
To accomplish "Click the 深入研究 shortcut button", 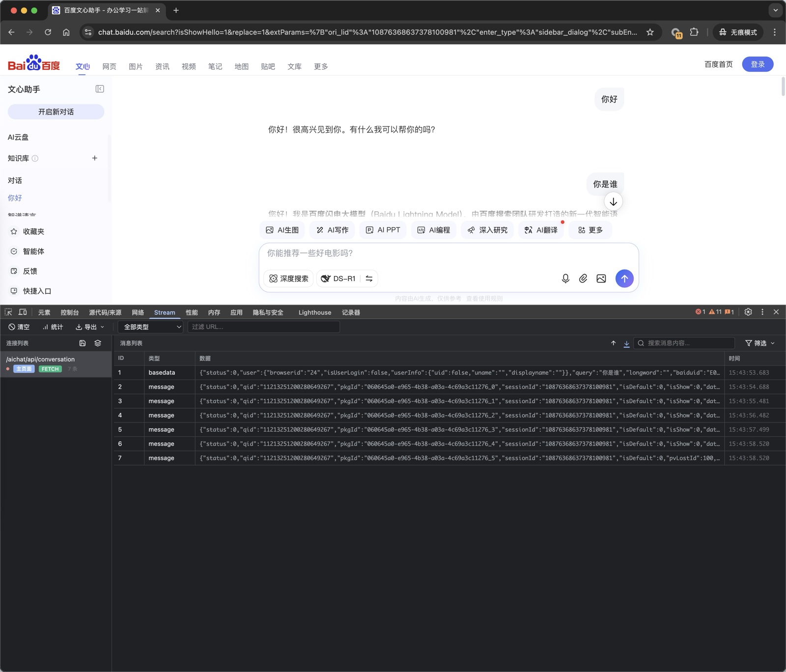I will (x=487, y=230).
